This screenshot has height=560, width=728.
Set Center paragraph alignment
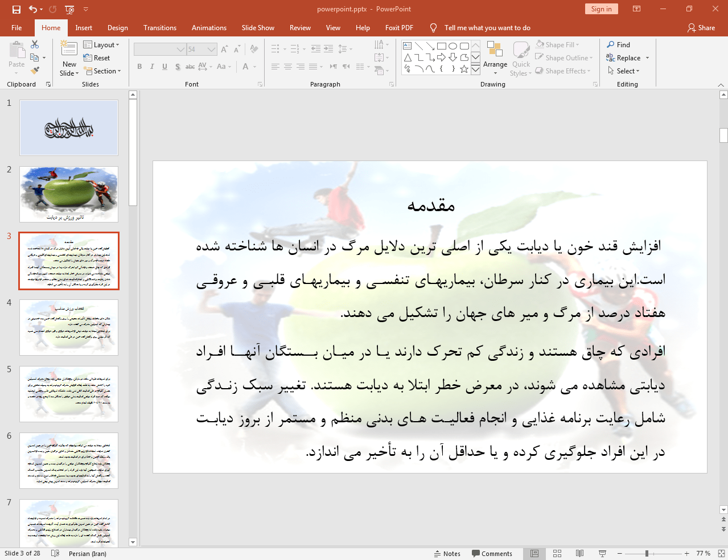tap(288, 67)
